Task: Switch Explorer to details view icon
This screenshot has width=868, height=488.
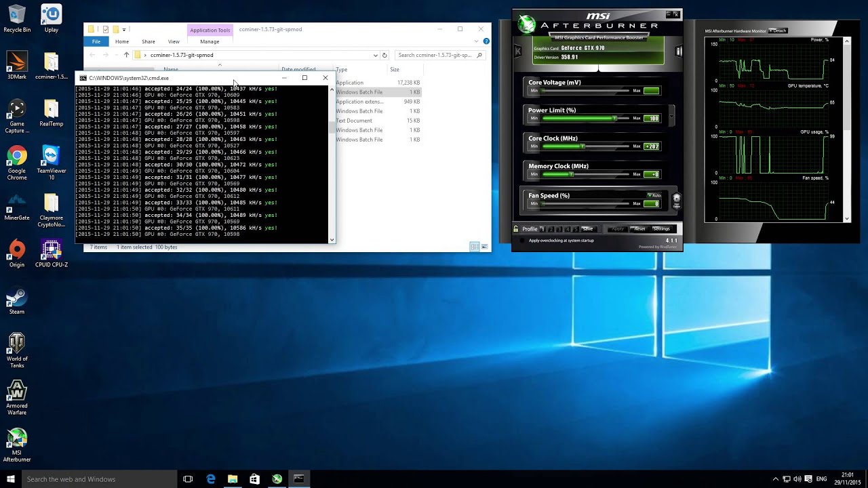Action: (x=474, y=247)
